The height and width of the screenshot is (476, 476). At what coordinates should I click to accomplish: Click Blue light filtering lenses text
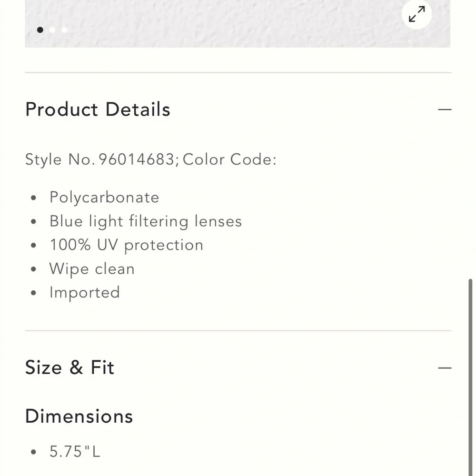coord(146,221)
